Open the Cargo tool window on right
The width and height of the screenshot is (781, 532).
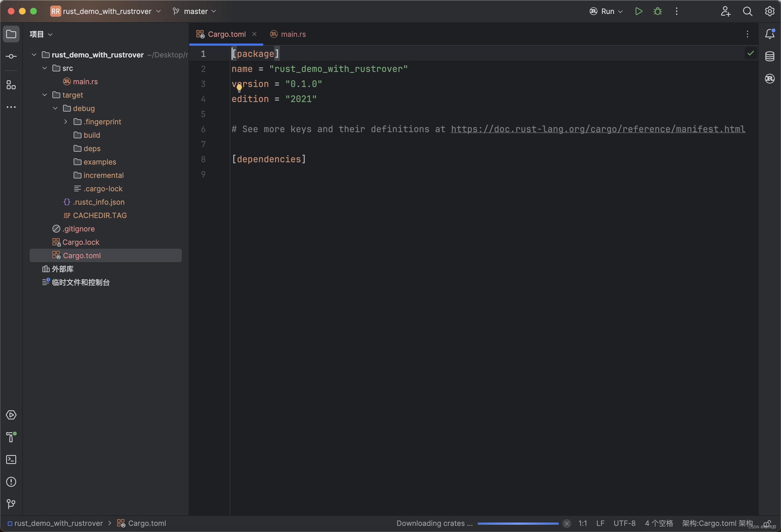pos(770,79)
